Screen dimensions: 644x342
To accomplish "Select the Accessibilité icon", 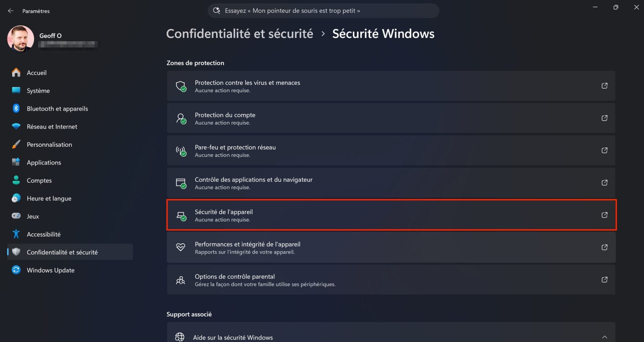I will tap(16, 234).
